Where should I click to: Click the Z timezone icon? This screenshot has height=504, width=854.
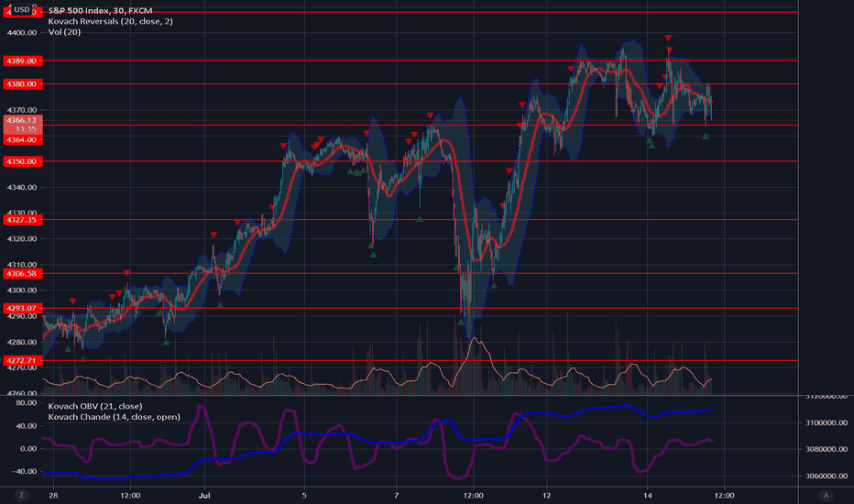[x=22, y=495]
